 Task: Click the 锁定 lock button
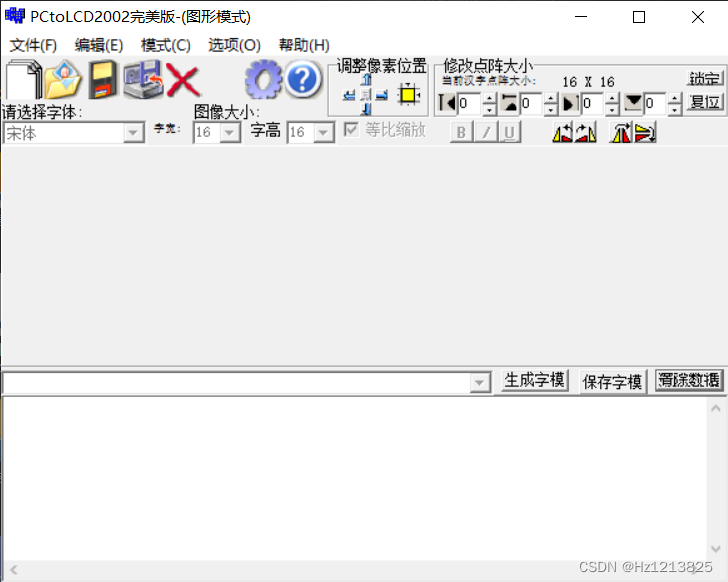pyautogui.click(x=704, y=78)
